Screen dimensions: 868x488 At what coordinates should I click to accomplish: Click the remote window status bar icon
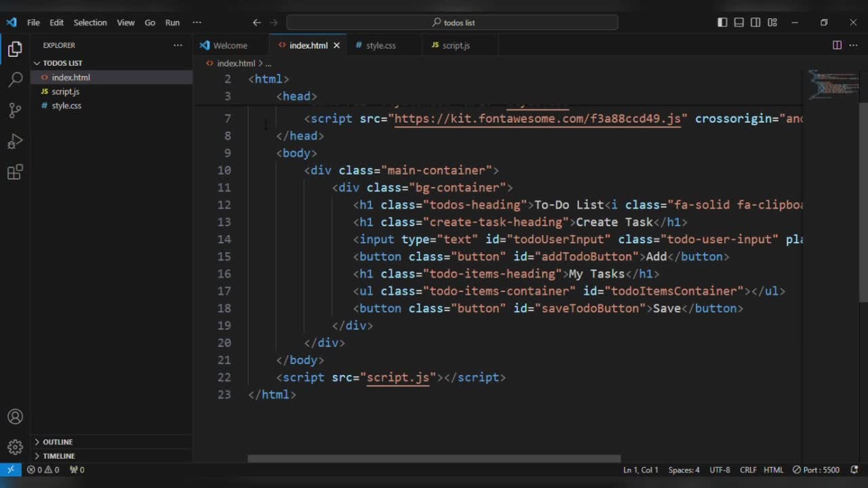pos(10,470)
